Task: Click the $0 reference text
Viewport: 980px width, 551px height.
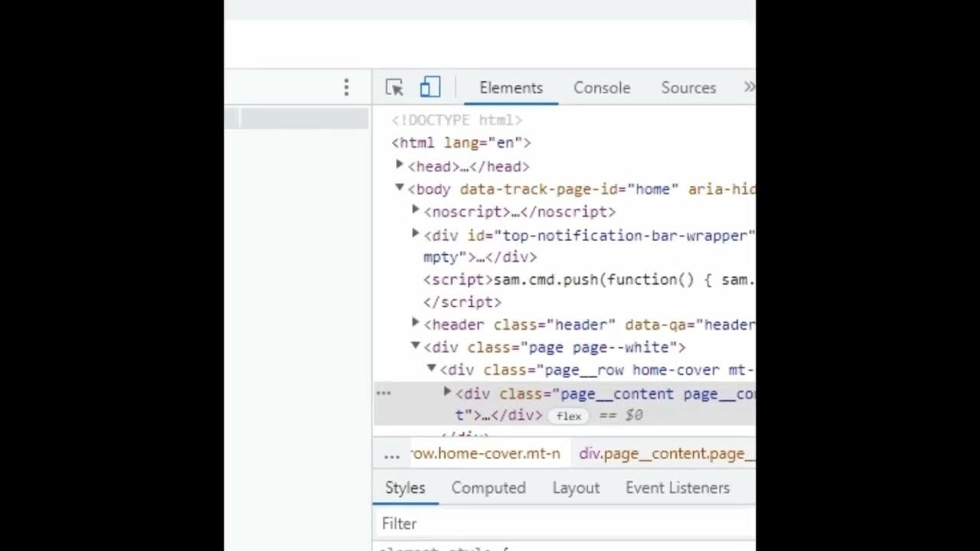Action: tap(634, 416)
